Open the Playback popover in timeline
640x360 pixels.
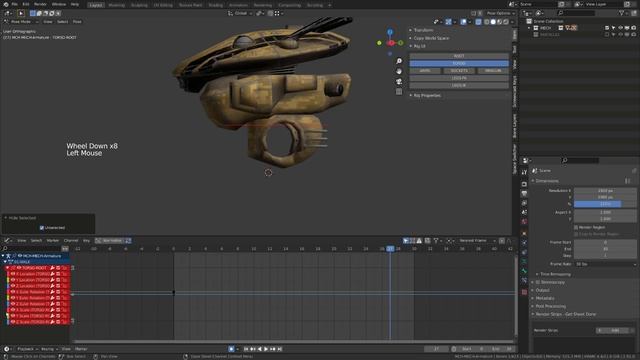tap(28, 349)
